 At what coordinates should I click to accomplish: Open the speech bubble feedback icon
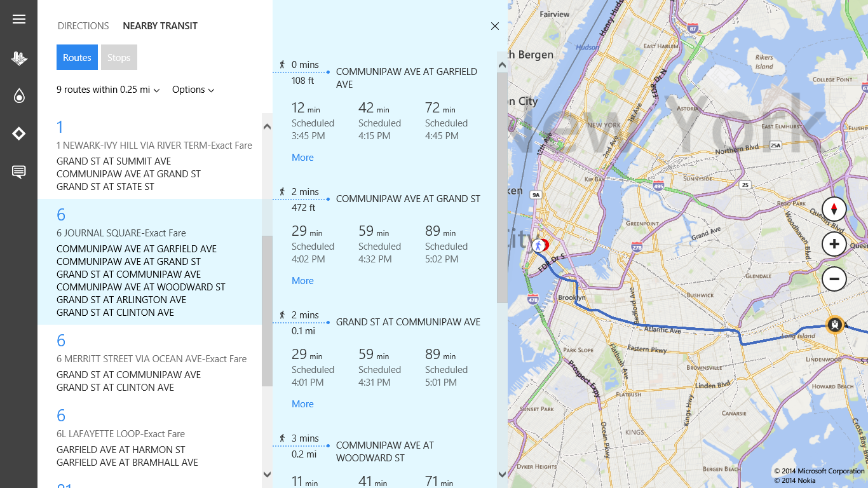[19, 172]
